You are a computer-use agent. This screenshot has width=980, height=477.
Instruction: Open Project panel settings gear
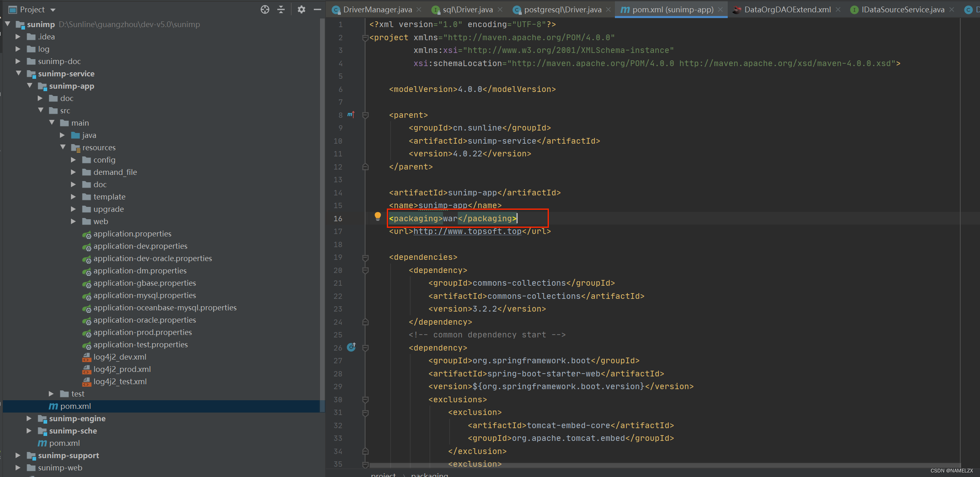pos(302,9)
